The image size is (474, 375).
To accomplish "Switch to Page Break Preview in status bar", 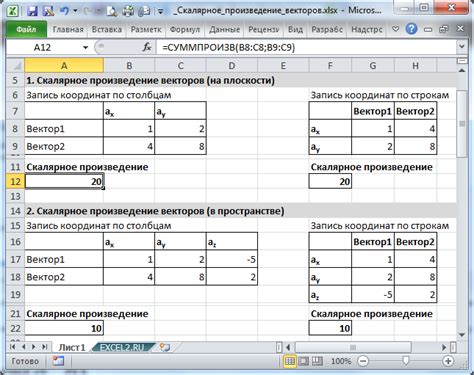I will [x=317, y=361].
